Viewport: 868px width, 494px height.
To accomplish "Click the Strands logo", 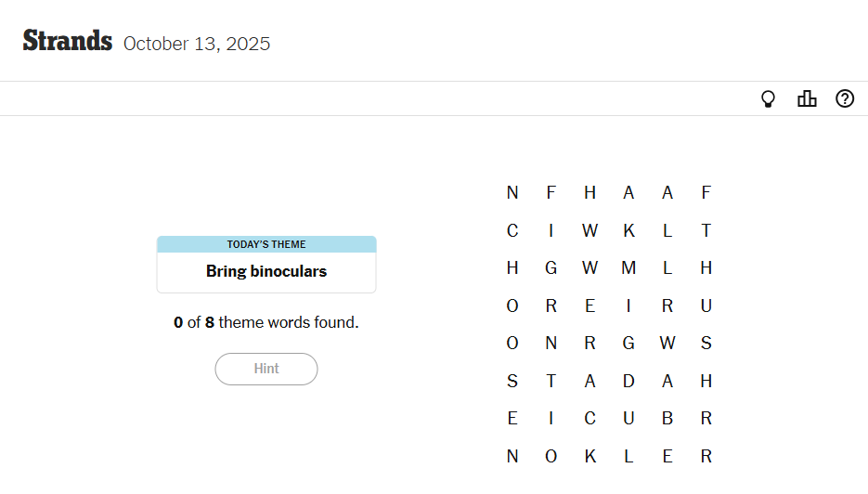I will (68, 42).
